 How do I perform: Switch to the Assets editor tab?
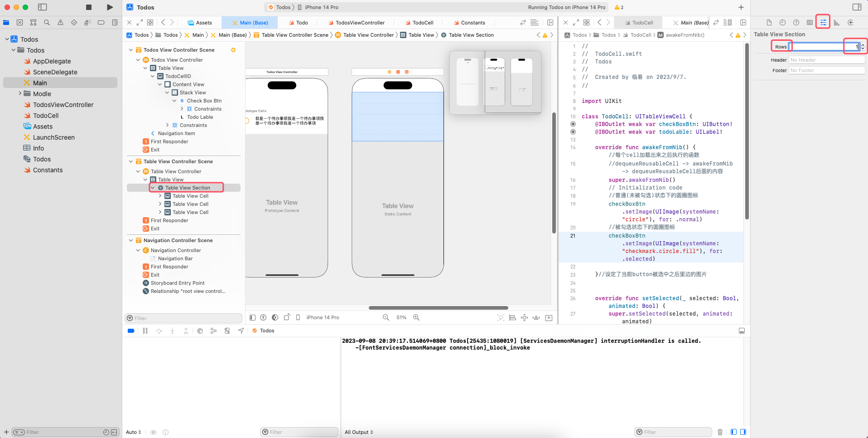(x=201, y=22)
